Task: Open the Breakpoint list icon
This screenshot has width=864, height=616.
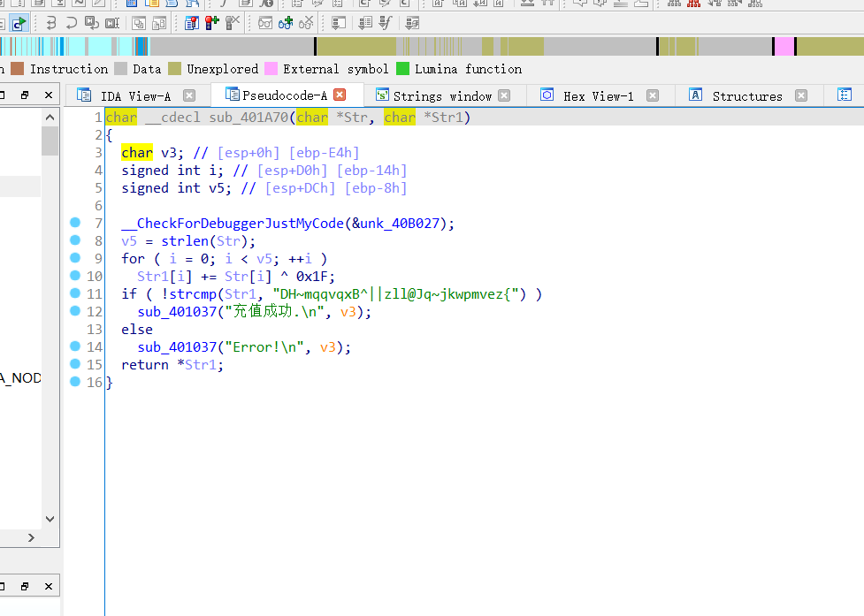Action: pos(191,23)
